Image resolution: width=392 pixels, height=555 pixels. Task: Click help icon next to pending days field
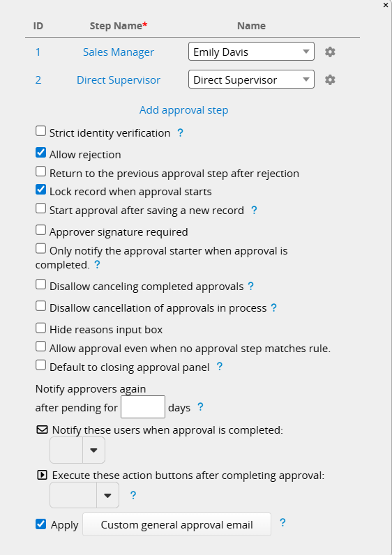pos(200,407)
